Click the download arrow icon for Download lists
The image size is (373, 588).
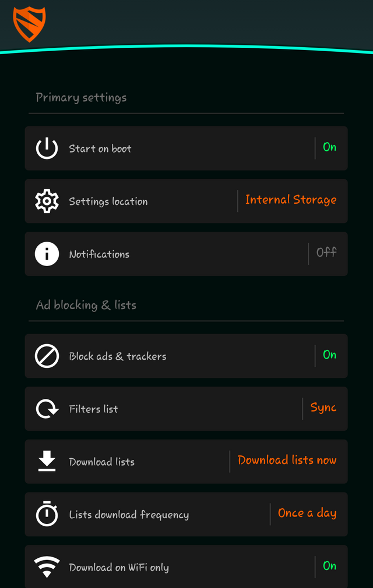point(47,461)
